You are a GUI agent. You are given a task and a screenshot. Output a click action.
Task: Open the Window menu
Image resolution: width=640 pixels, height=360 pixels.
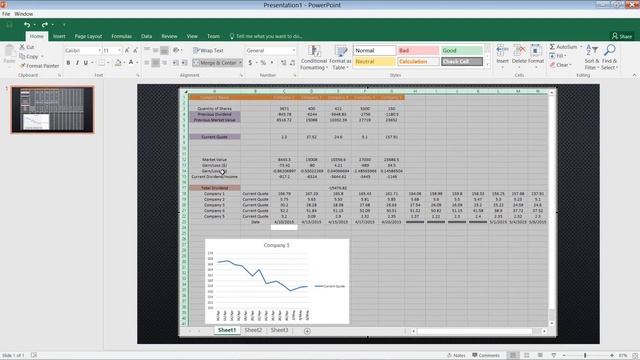24,14
